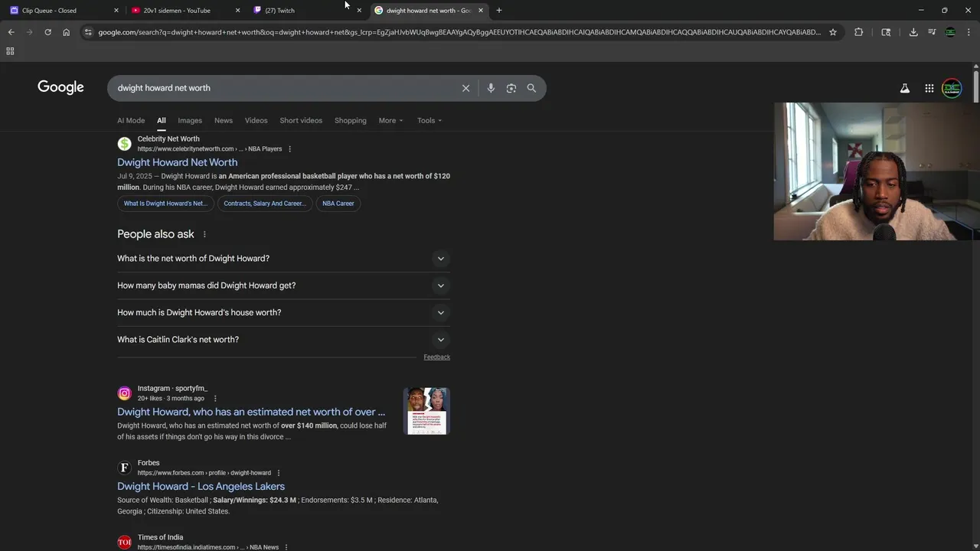
Task: Open People also ask options menu
Action: [x=204, y=234]
